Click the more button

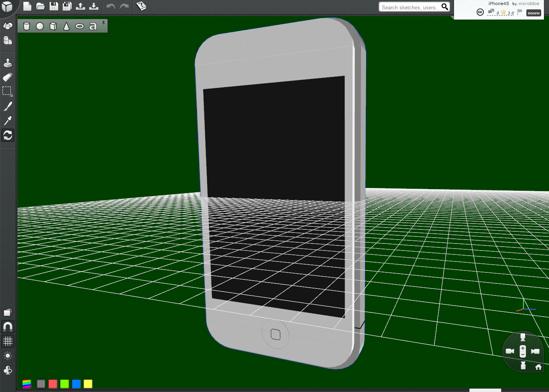pos(534,13)
